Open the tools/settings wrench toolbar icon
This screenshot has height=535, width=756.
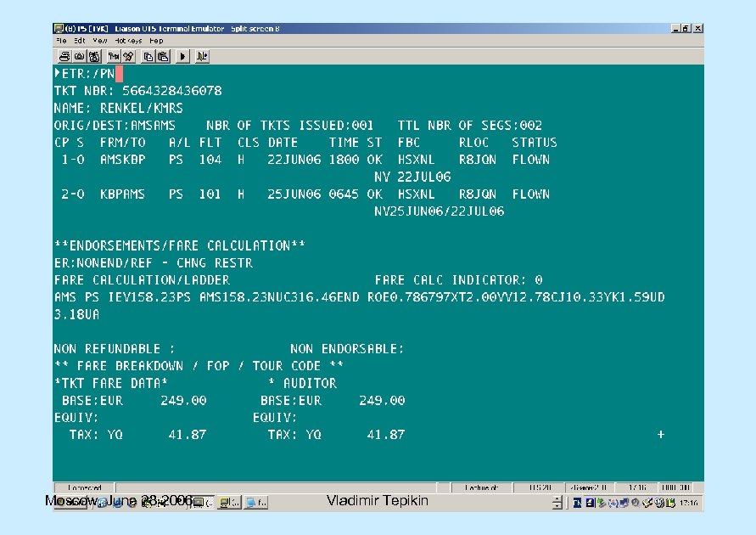coord(129,56)
